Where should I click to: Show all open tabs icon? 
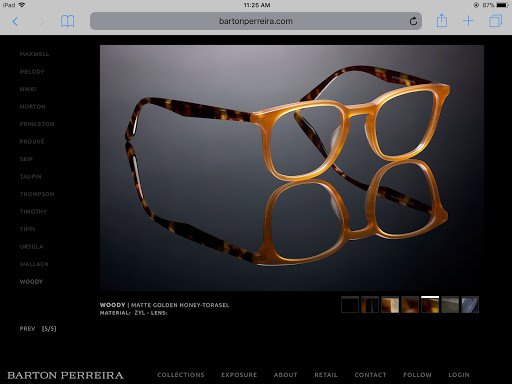point(496,21)
